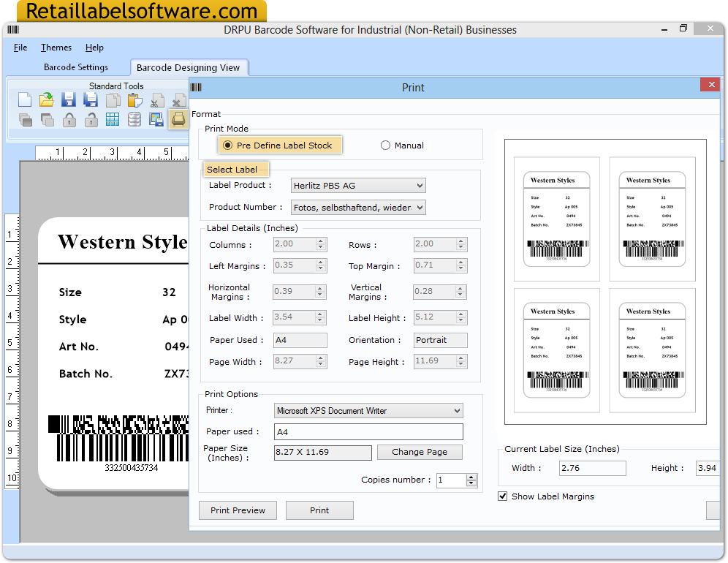Click the Export image save icon

tap(156, 120)
